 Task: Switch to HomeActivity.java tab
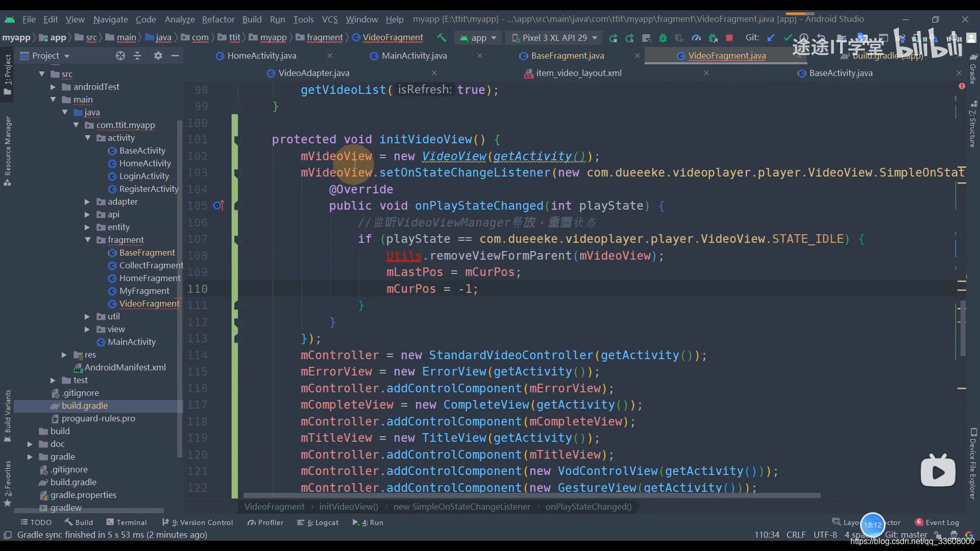tap(261, 56)
